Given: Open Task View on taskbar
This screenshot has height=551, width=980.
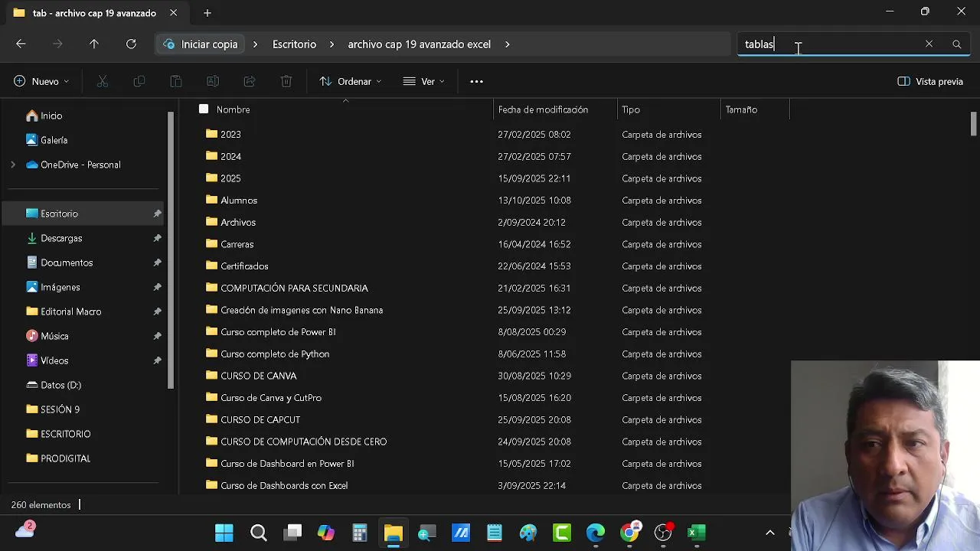Looking at the screenshot, I should pyautogui.click(x=292, y=533).
